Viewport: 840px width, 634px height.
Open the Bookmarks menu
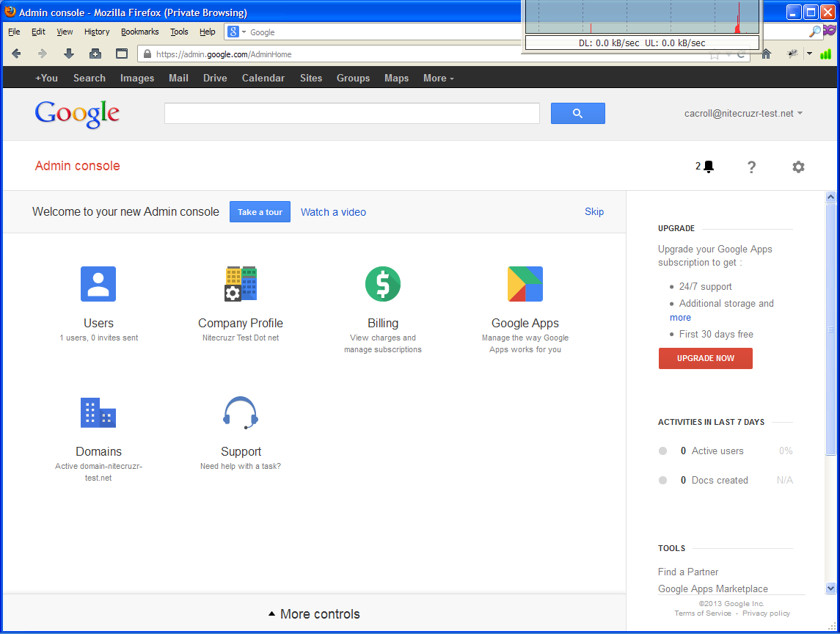tap(140, 32)
